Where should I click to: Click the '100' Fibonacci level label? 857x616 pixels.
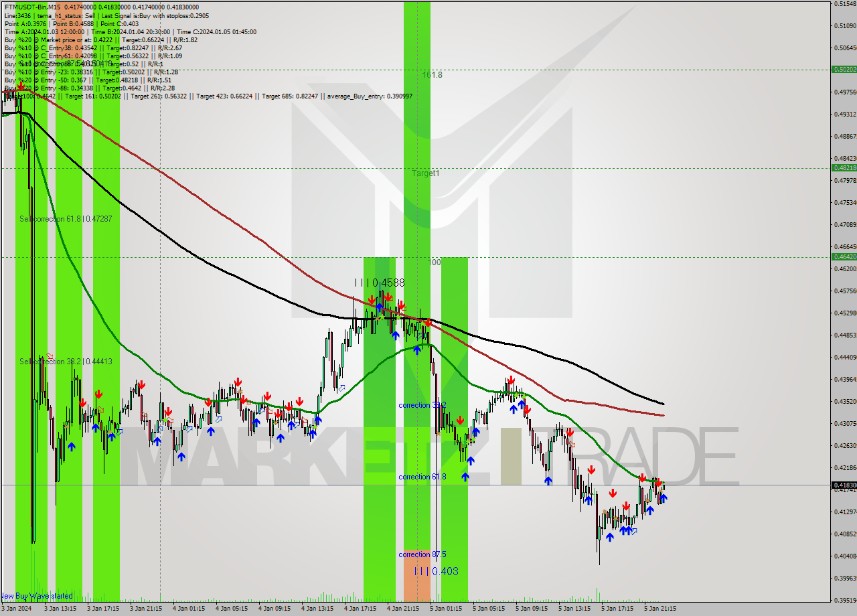435,262
